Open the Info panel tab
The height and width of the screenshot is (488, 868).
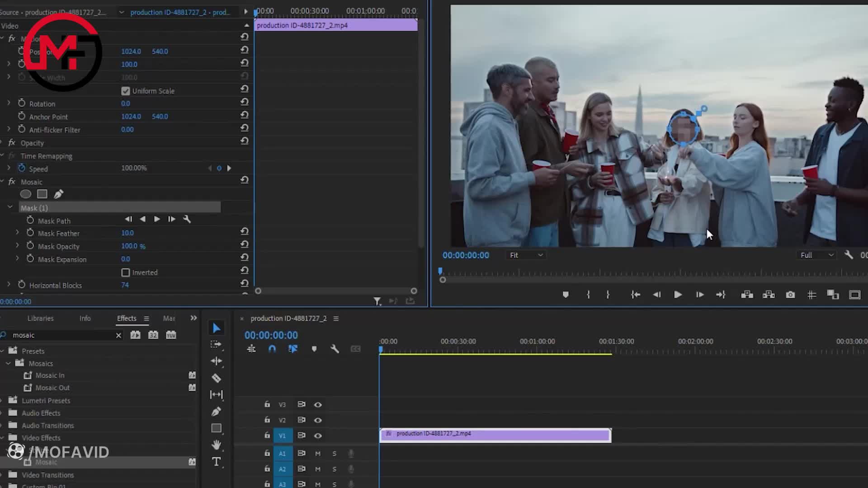pyautogui.click(x=85, y=318)
